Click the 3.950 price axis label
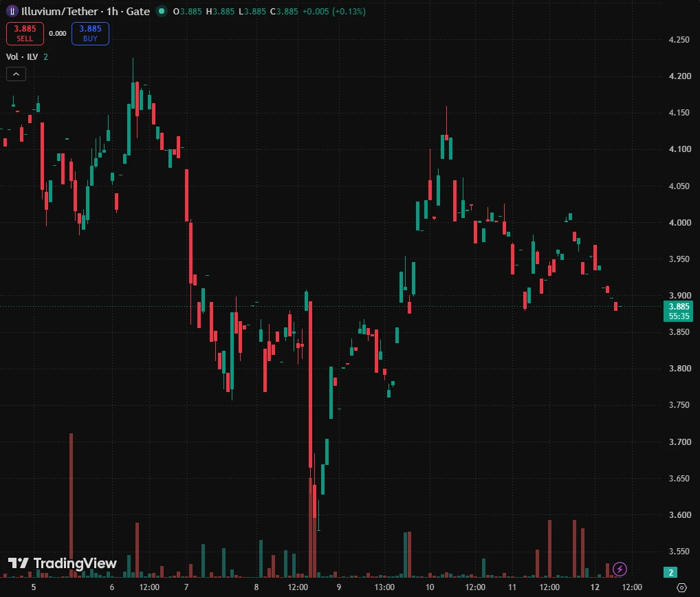 [679, 259]
